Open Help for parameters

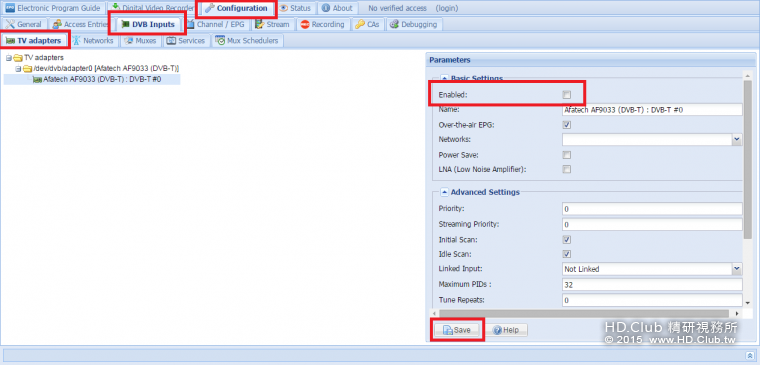[x=506, y=330]
